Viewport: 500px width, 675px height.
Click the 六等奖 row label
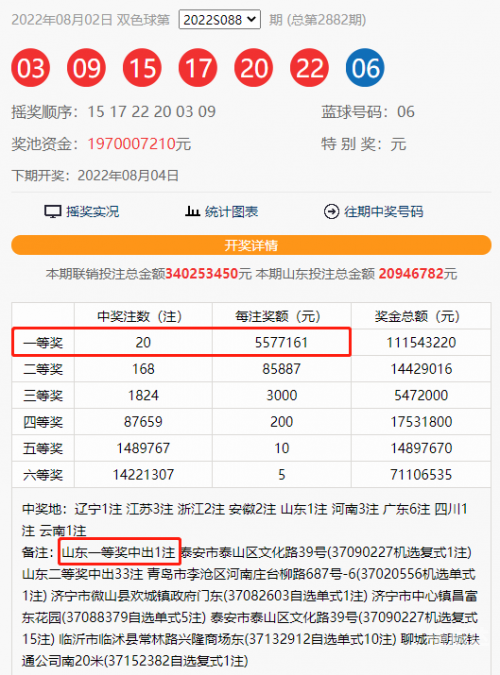[43, 475]
